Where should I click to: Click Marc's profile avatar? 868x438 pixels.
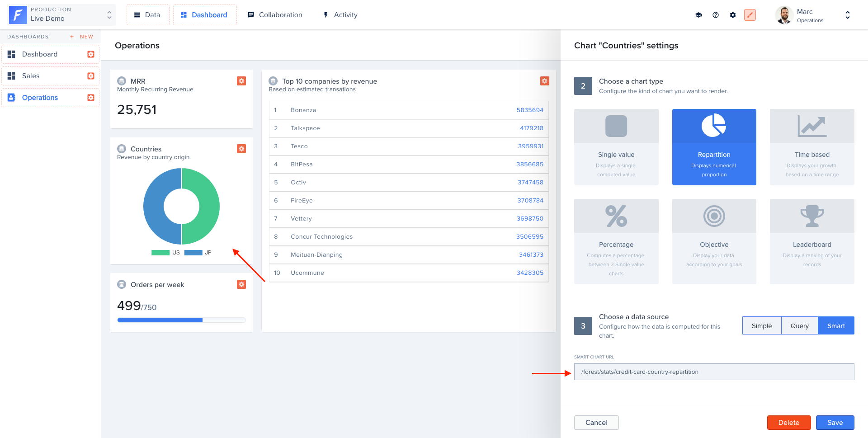click(784, 15)
